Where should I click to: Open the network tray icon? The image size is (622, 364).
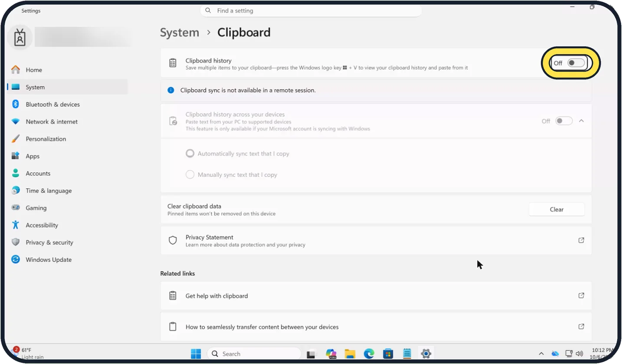pos(569,354)
